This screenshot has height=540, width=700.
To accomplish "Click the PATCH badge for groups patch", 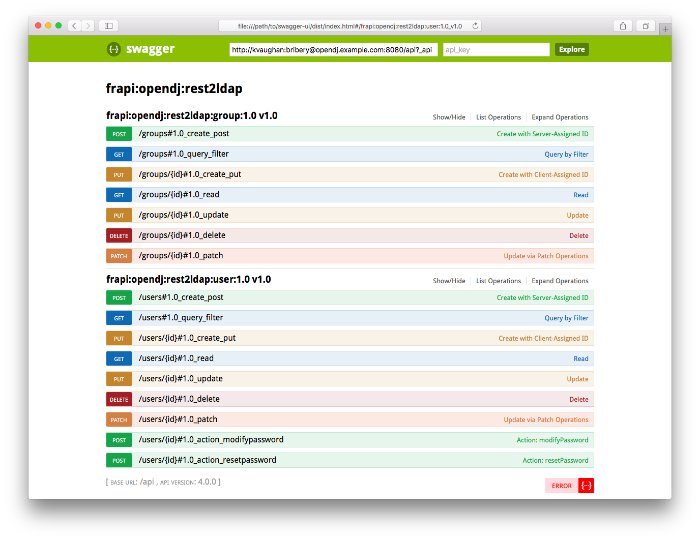I will click(x=119, y=256).
